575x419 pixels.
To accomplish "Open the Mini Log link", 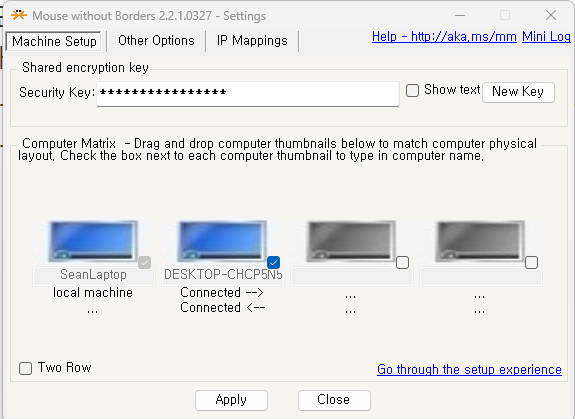I will pos(546,37).
